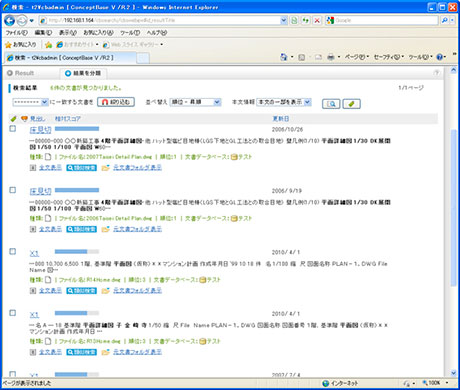This screenshot has width=460, height=390.
Task: Click the score bar of R13Home.dwg result
Action: 77,313
